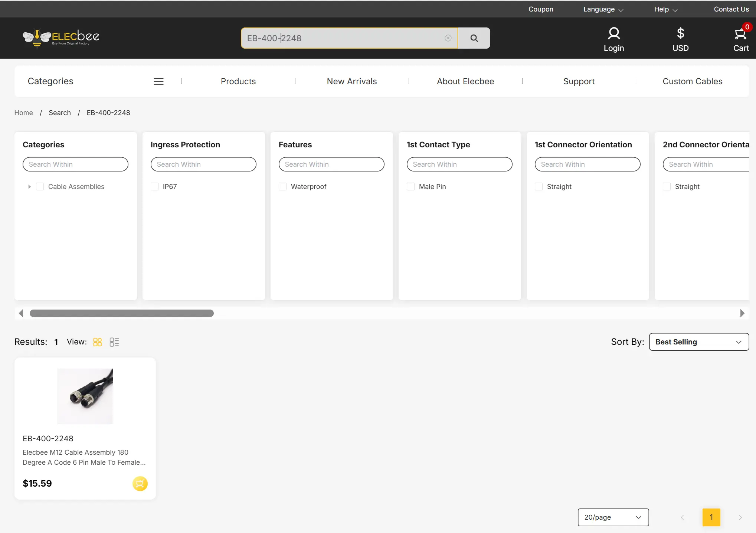
Task: Check Straight under 1st Connector Orientation
Action: click(x=539, y=187)
